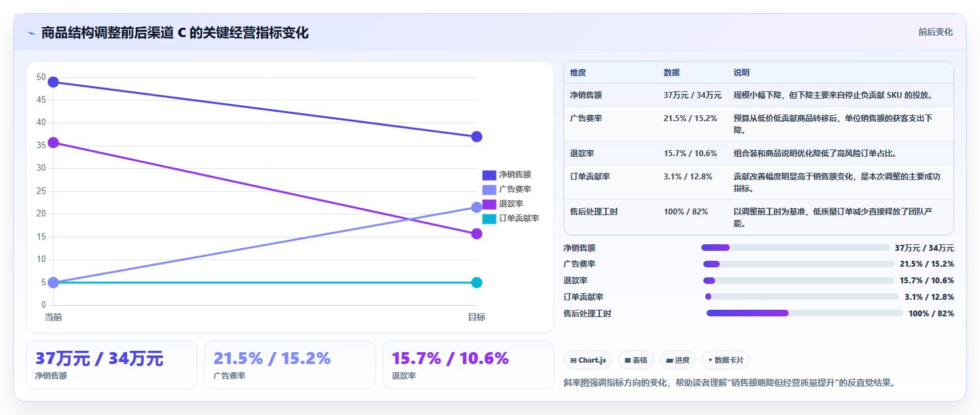Click the progress label 售后处理工时
The width and height of the screenshot is (980, 415).
(x=587, y=314)
